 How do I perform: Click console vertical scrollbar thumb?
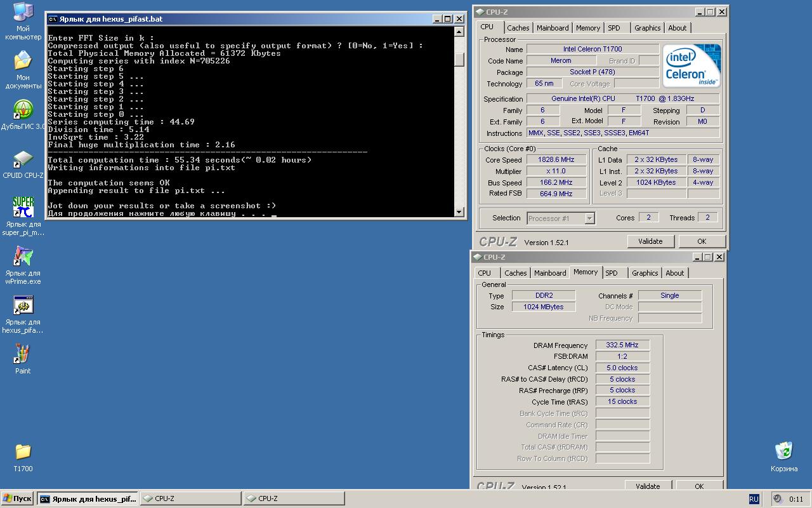(x=460, y=59)
